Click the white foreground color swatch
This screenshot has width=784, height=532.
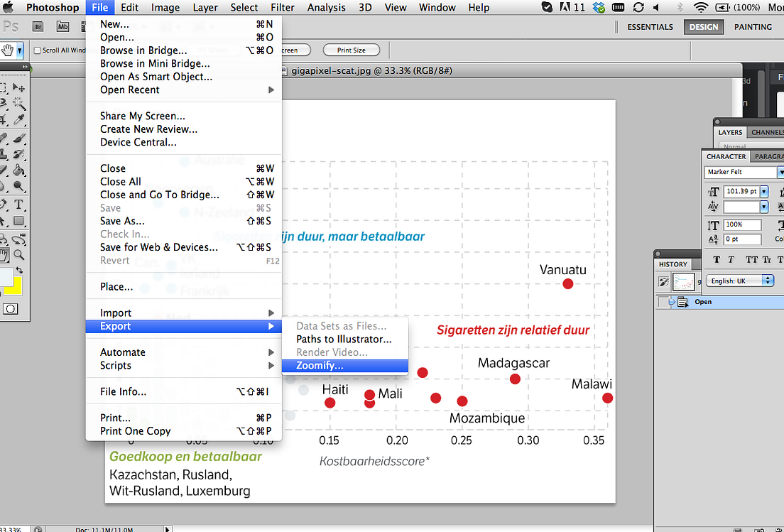tap(6, 277)
